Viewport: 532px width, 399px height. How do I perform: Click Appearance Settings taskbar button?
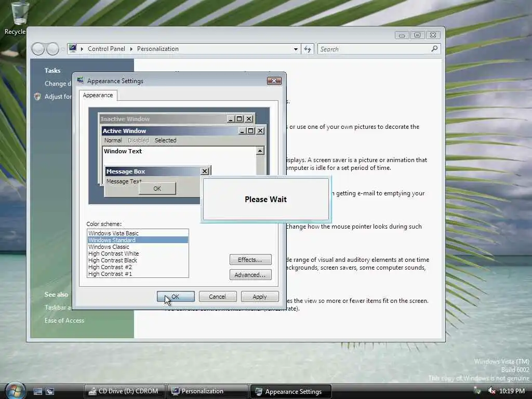[290, 391]
